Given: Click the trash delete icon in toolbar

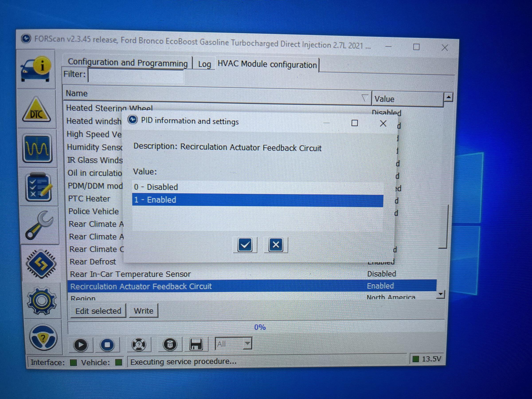Looking at the screenshot, I should 170,345.
